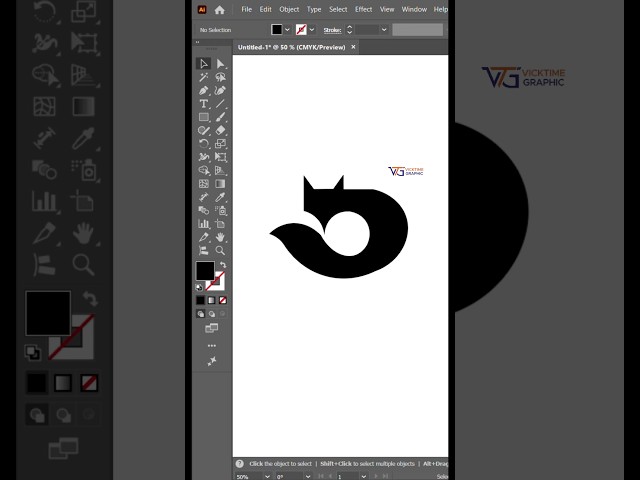Choose the Hand tool

click(220, 237)
